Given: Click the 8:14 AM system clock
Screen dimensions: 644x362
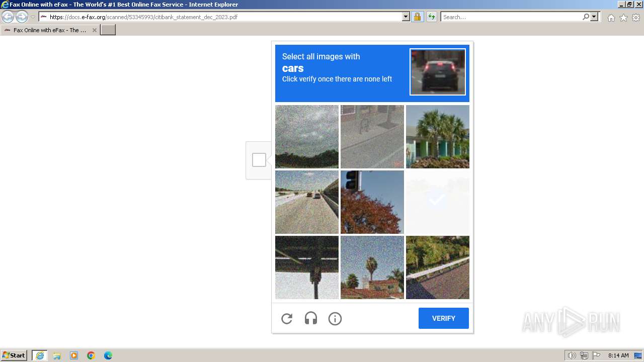Looking at the screenshot, I should (618, 355).
